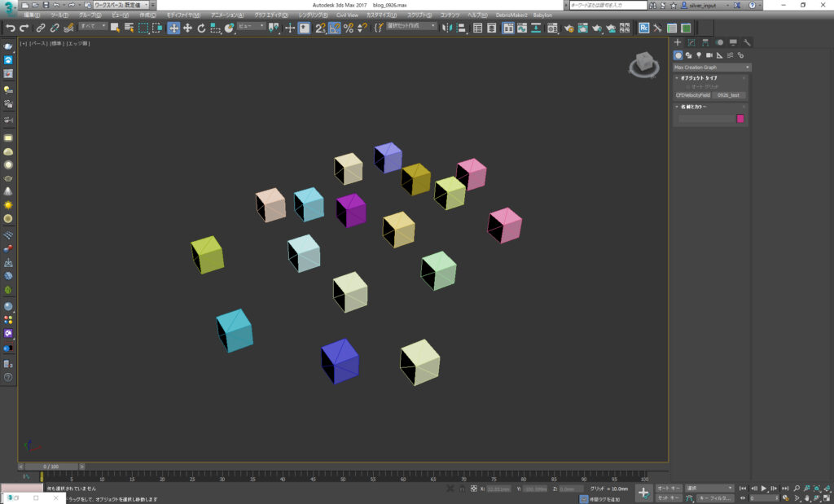This screenshot has width=834, height=504.
Task: Click the pink object color swatch
Action: pyautogui.click(x=740, y=119)
